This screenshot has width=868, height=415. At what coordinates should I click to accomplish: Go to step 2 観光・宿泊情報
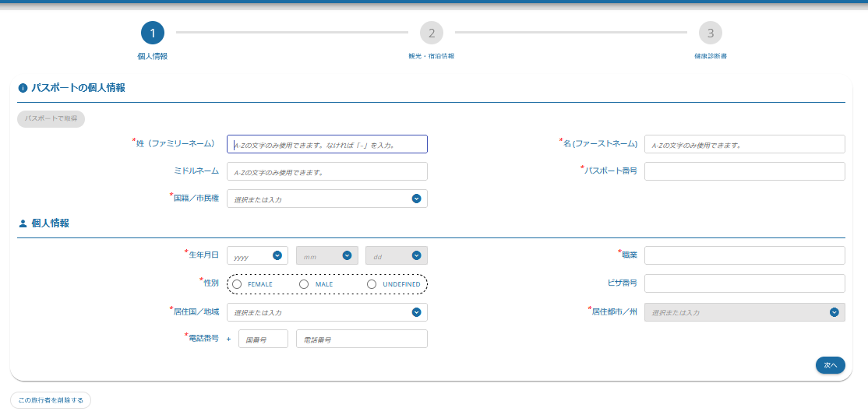click(431, 33)
